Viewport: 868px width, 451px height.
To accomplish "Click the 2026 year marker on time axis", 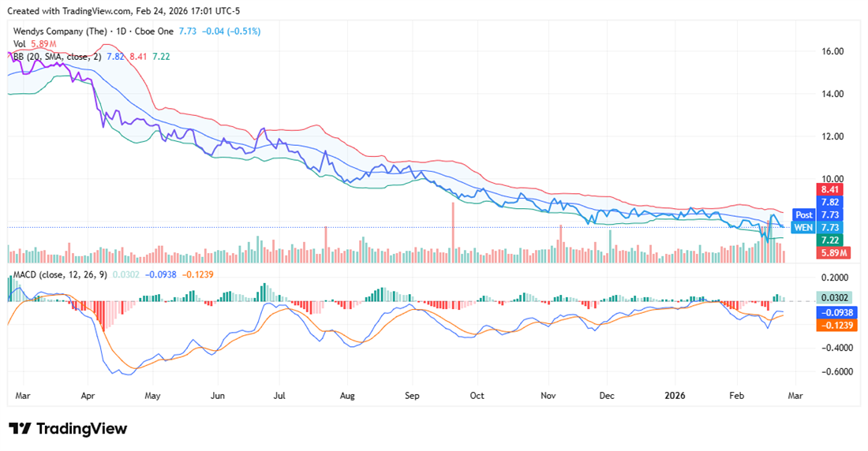I will pos(674,394).
